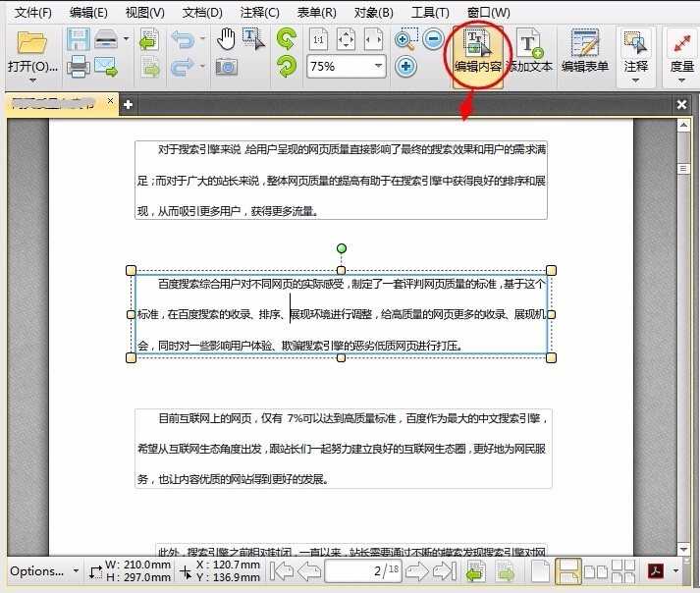The height and width of the screenshot is (593, 700).
Task: Click the Undo arrow icon
Action: [x=183, y=39]
